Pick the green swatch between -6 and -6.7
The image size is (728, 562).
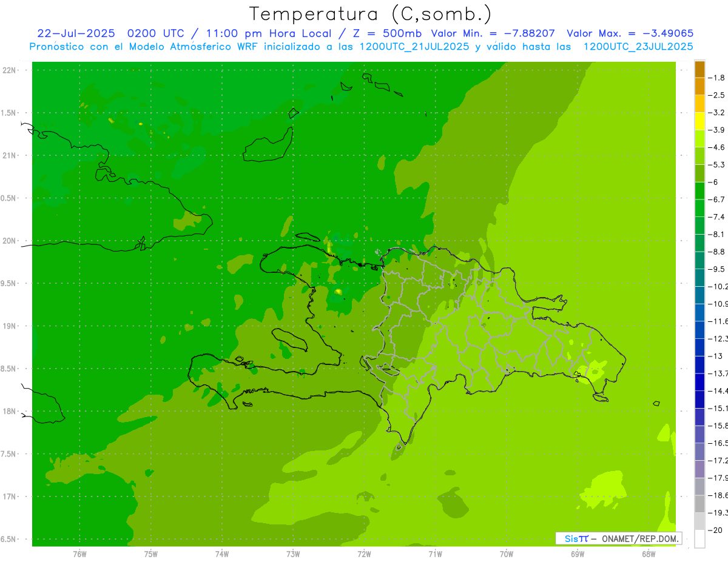click(x=699, y=190)
